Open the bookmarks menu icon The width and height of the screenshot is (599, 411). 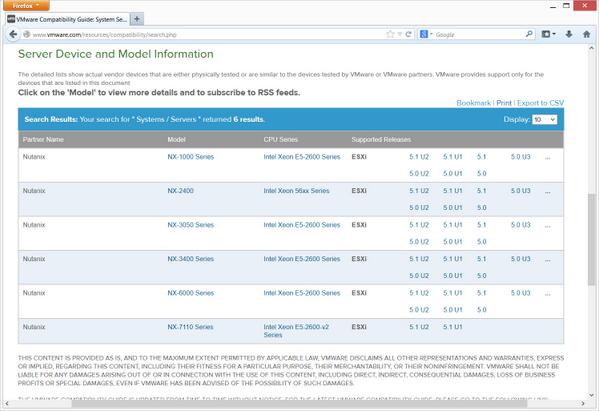pos(548,34)
